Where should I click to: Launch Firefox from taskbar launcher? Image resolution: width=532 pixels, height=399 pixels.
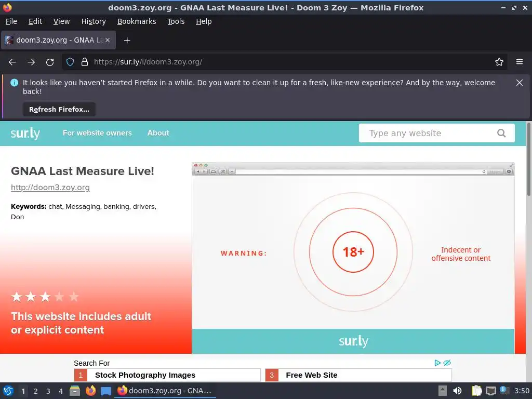point(90,391)
